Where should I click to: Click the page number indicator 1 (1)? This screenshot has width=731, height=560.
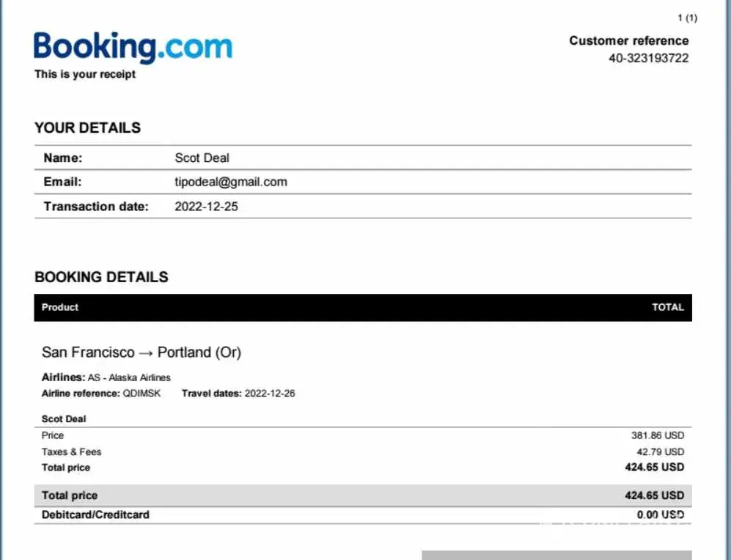click(x=687, y=18)
